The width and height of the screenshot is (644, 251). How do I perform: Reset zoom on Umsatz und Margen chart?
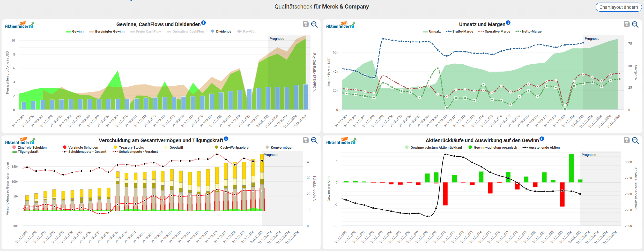tap(635, 24)
